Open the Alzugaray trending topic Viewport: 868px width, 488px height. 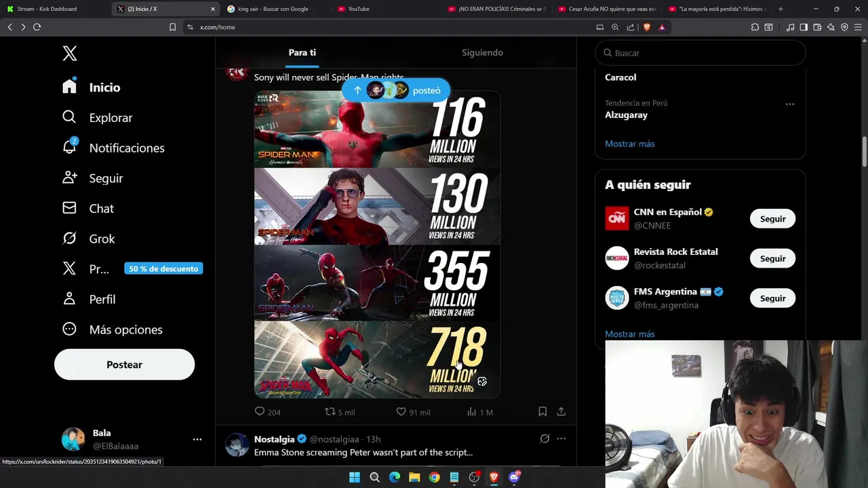click(x=626, y=115)
